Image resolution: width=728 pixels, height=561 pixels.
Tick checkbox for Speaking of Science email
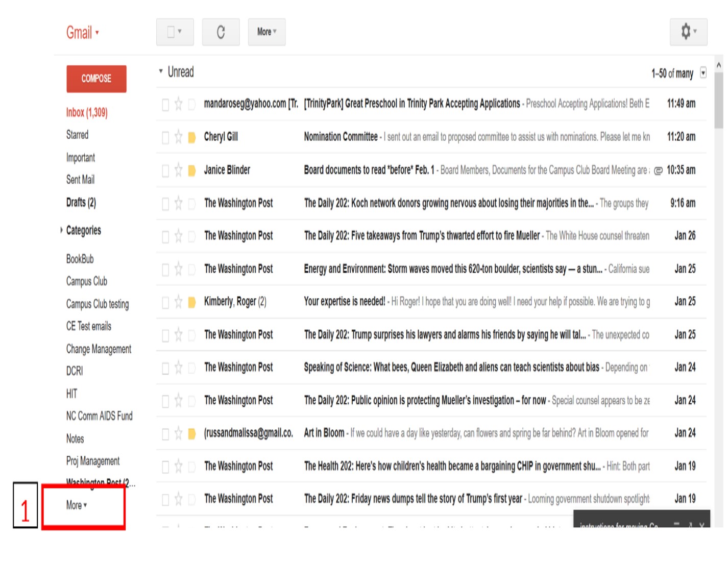[165, 368]
